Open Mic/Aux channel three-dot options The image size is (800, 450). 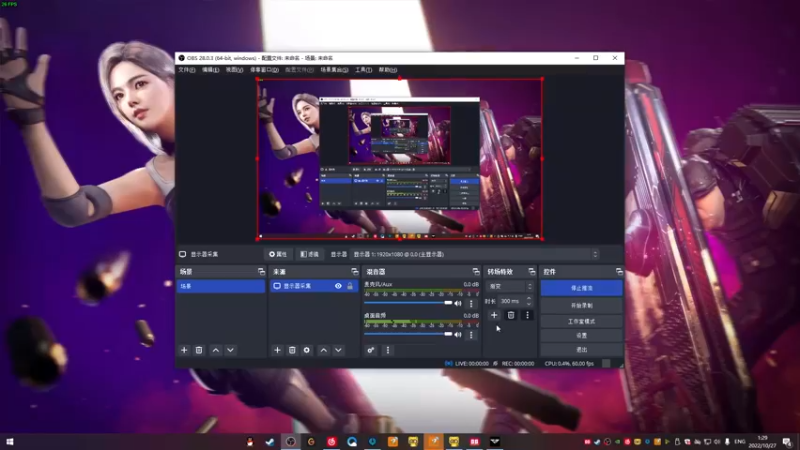(x=471, y=304)
